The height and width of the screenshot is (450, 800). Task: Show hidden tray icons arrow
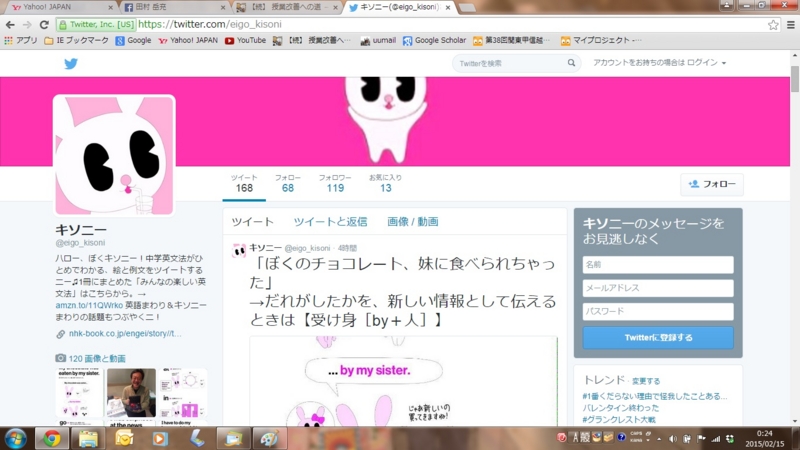pos(659,439)
